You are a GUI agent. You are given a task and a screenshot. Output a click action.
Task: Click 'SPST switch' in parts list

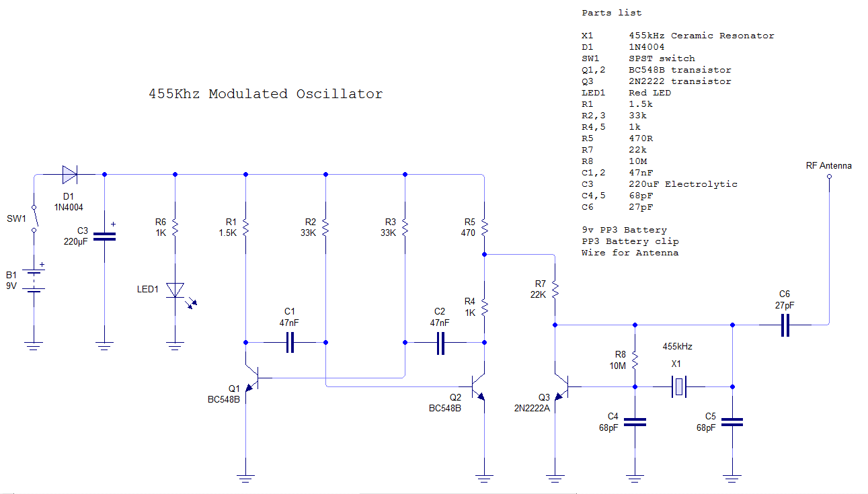662,58
